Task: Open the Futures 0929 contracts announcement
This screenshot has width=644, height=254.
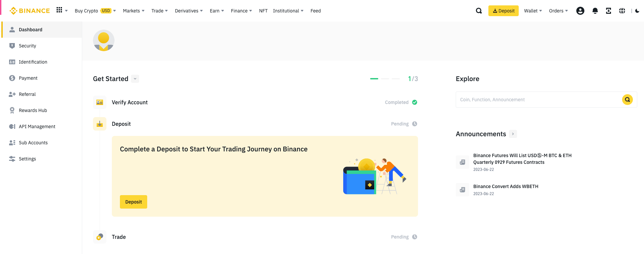Action: [522, 159]
